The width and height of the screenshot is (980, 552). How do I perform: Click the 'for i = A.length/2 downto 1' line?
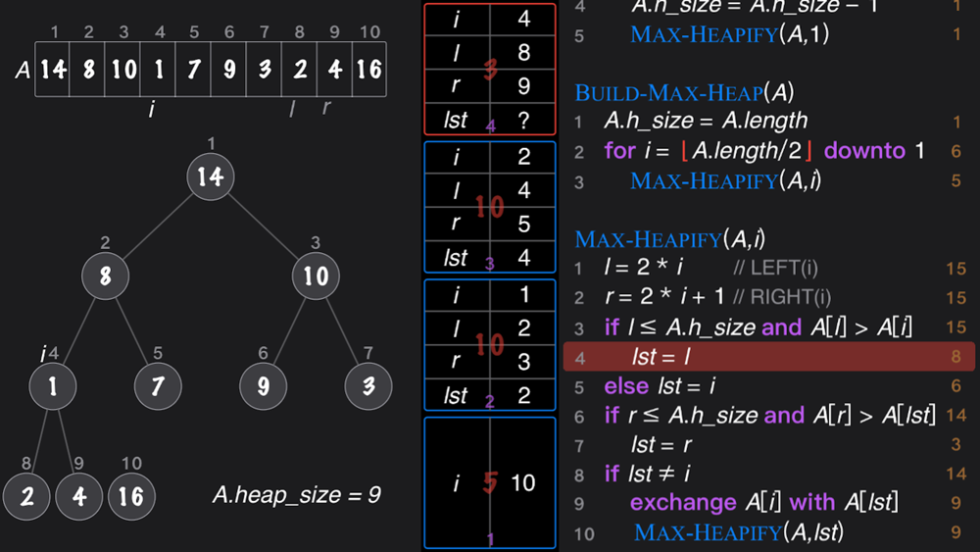click(x=763, y=151)
